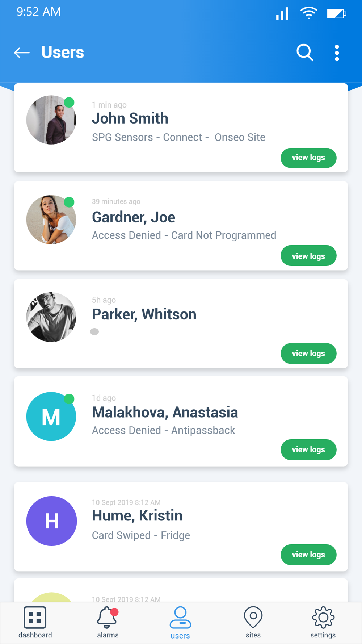View logs for John Smith
Viewport: 362px width, 644px height.
(308, 158)
